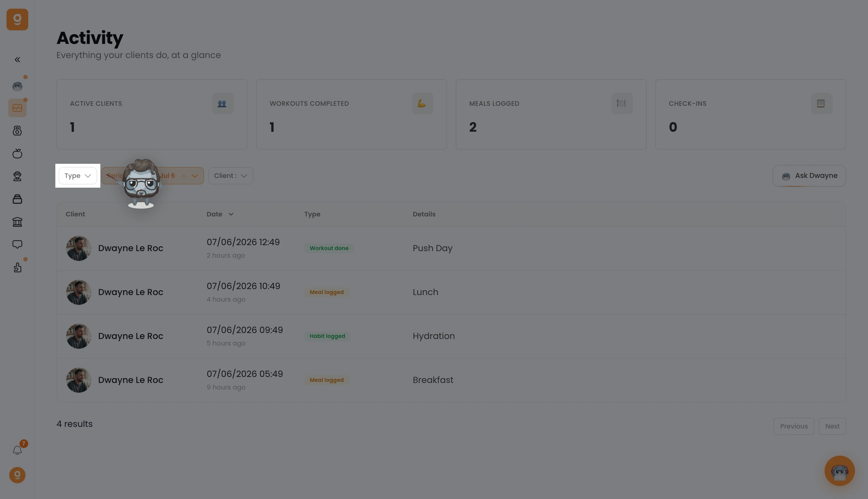868x499 pixels.
Task: Open the Client filter dropdown
Action: point(230,176)
